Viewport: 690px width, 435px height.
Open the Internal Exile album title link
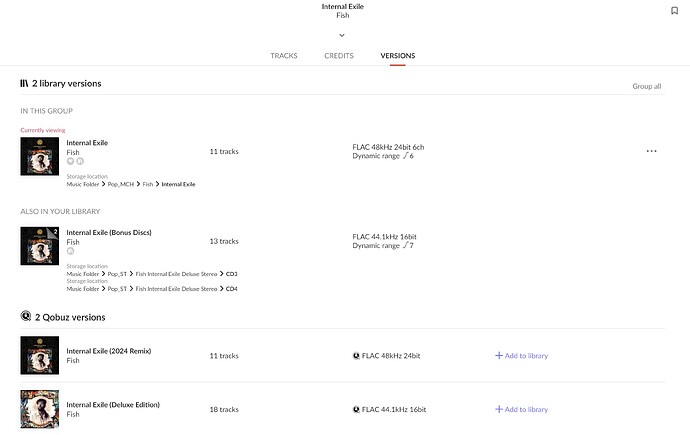(87, 143)
